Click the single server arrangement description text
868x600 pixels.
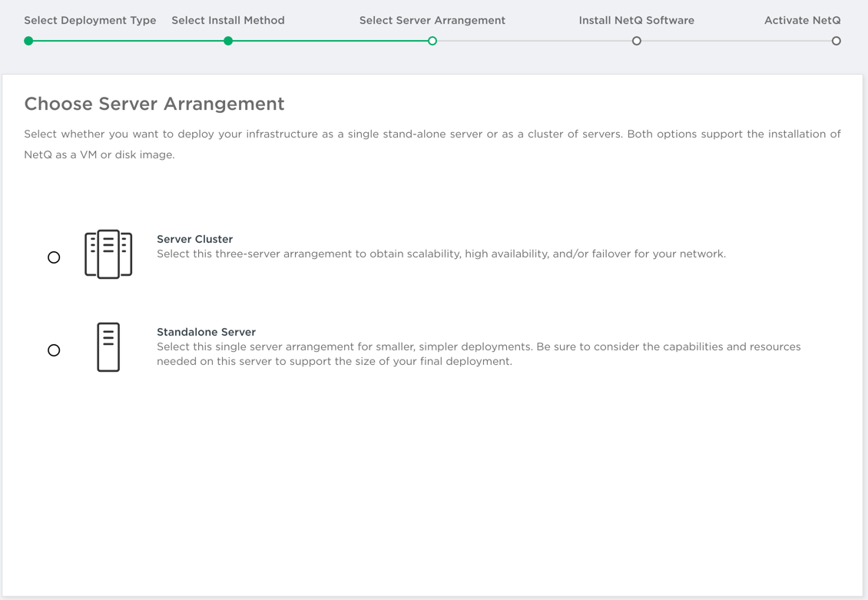click(x=478, y=354)
